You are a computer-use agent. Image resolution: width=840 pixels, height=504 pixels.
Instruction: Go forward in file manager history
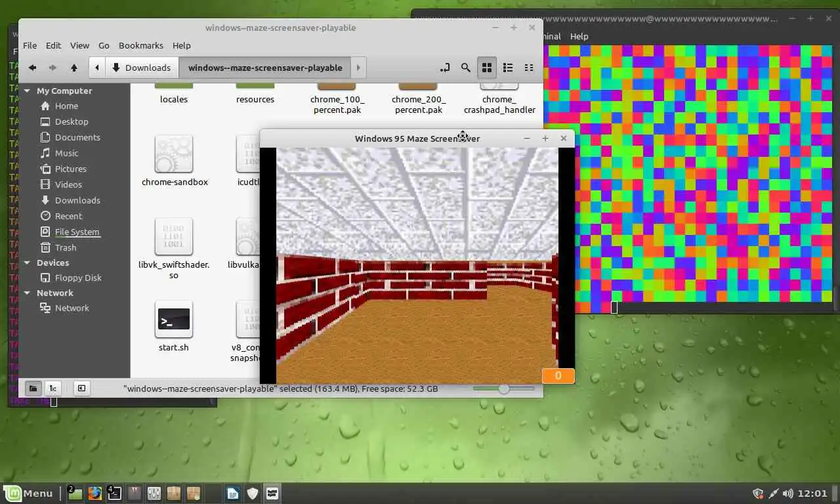(x=52, y=68)
